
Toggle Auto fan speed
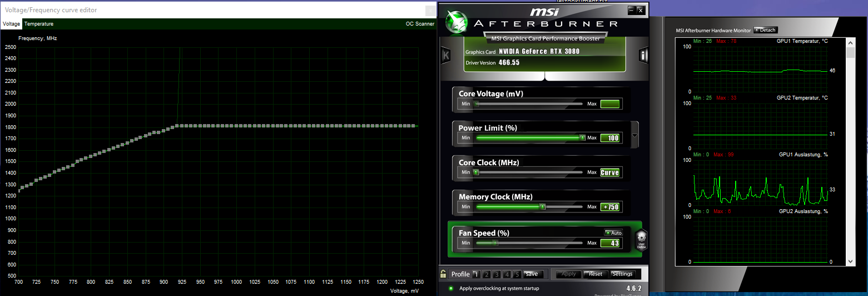tap(614, 233)
